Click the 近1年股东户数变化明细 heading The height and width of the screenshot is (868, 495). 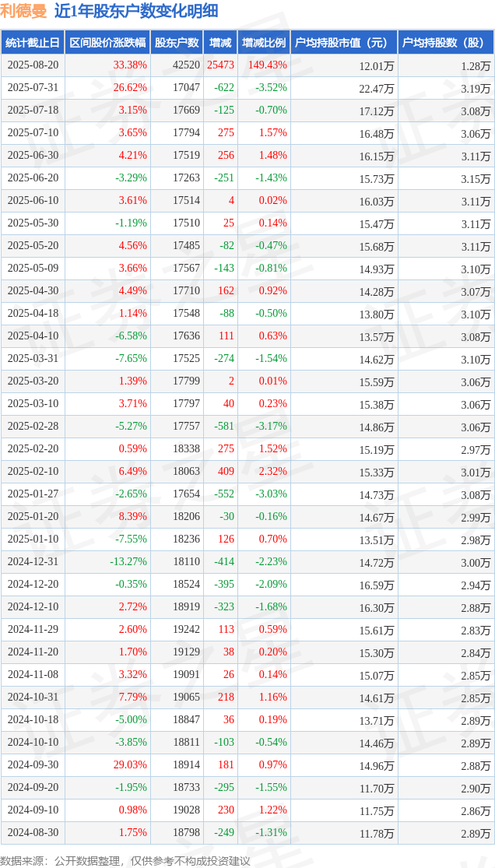click(135, 11)
